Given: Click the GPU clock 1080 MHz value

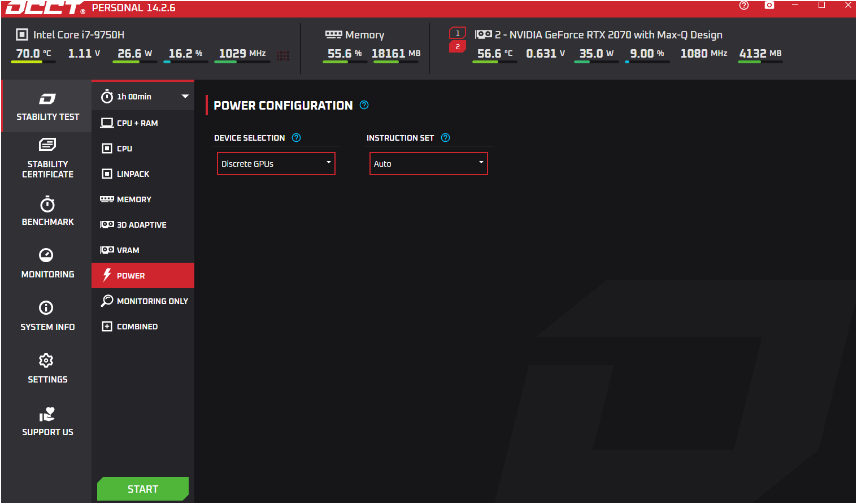Looking at the screenshot, I should click(x=704, y=53).
